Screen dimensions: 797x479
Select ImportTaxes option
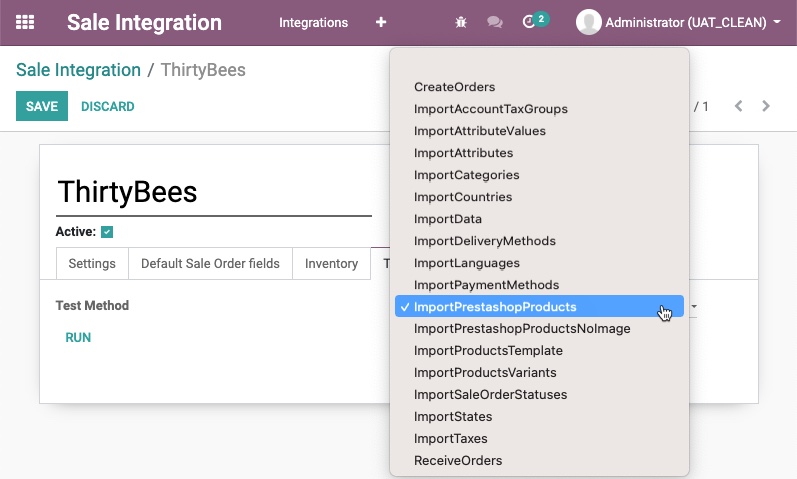point(539,438)
